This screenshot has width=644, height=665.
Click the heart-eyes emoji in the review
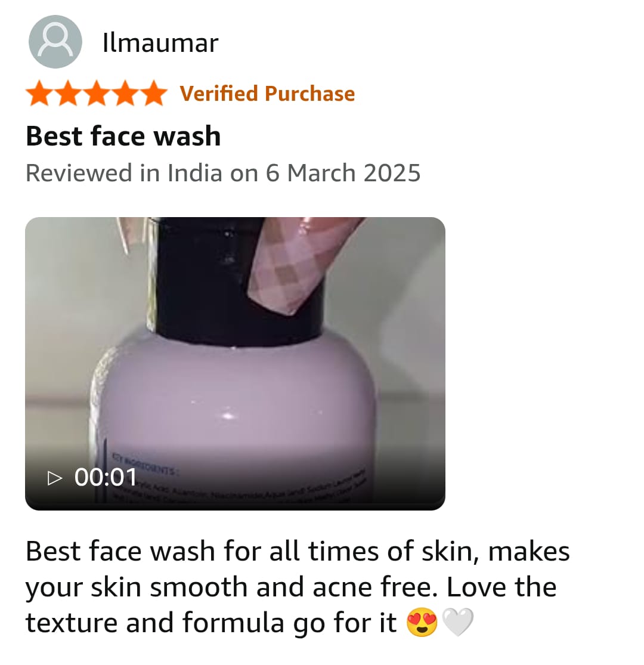(422, 622)
